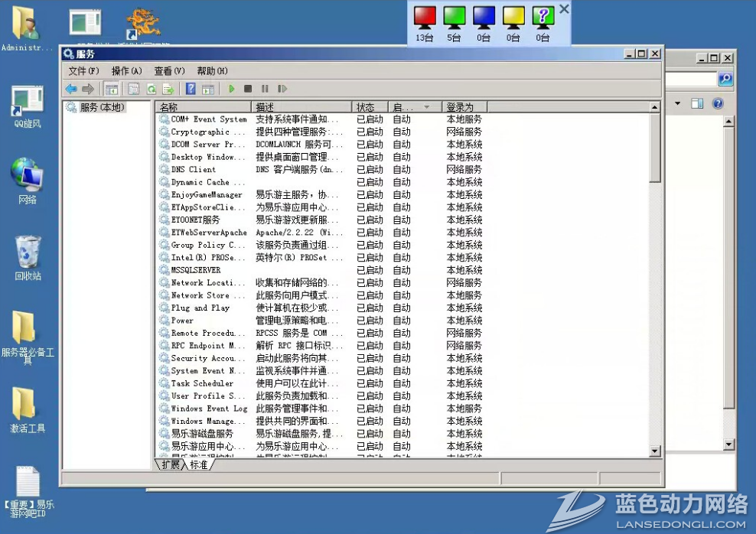
Task: Click the red monitor showing 13台
Action: click(x=425, y=17)
